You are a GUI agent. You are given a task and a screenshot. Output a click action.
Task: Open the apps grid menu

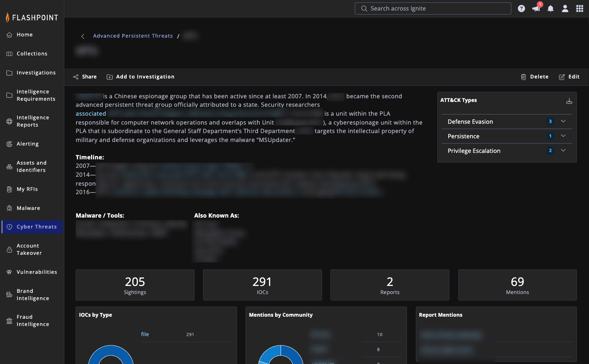point(580,8)
